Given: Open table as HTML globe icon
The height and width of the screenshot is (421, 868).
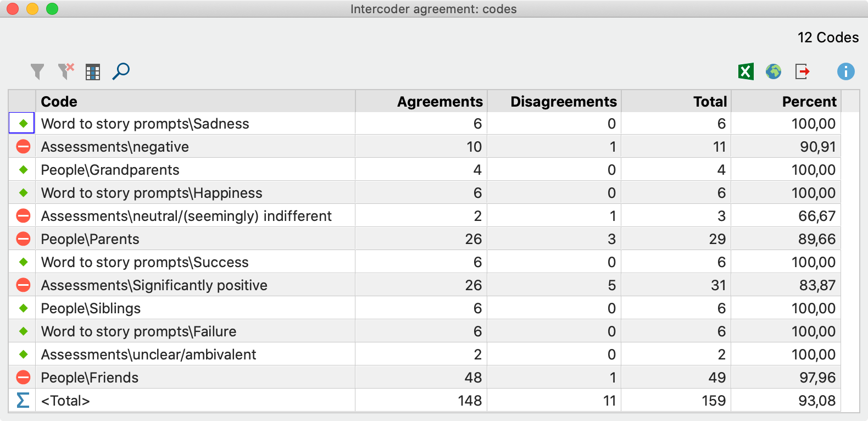Looking at the screenshot, I should 774,71.
